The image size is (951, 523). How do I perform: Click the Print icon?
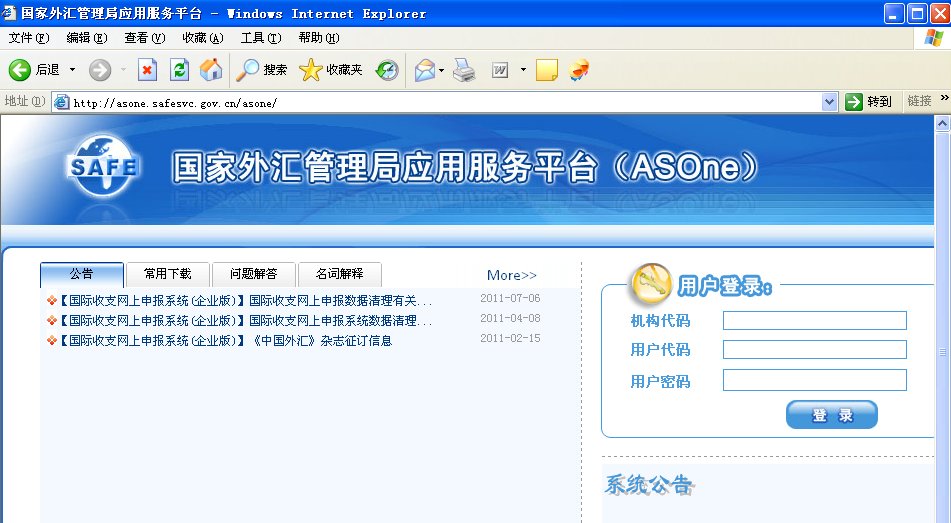463,70
